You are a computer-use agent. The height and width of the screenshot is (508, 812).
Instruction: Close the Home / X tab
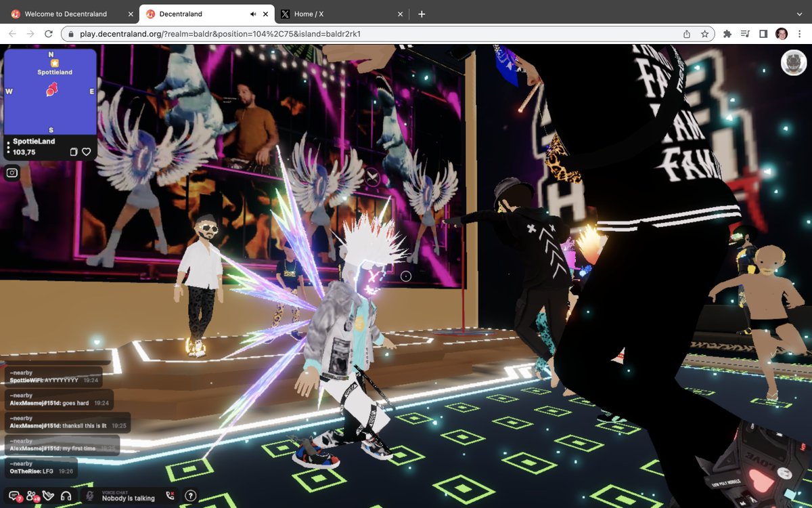pyautogui.click(x=401, y=14)
